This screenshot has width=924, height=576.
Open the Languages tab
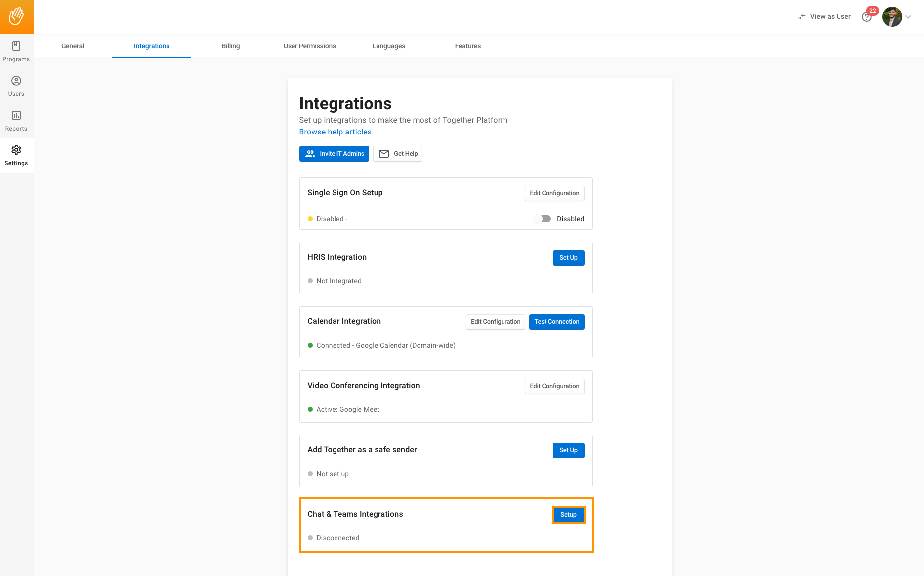[x=388, y=46]
